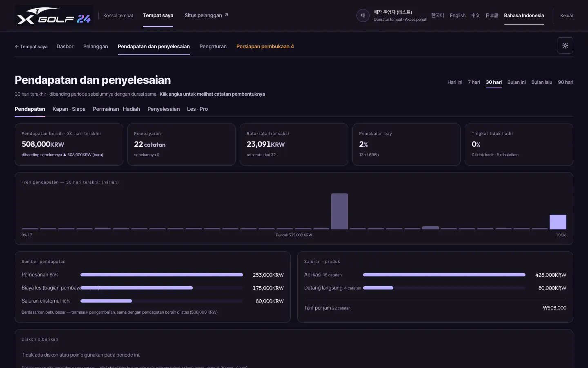This screenshot has width=588, height=368.
Task: Select Bahasa Indonesia language
Action: 524,16
